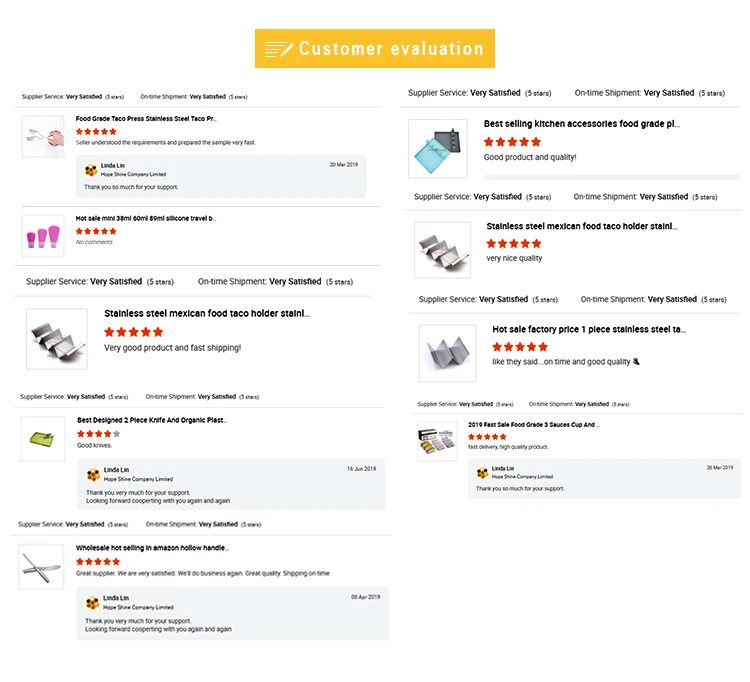Open the blue kitchen accessories thumbnail
This screenshot has height=682, width=750.
[x=438, y=148]
